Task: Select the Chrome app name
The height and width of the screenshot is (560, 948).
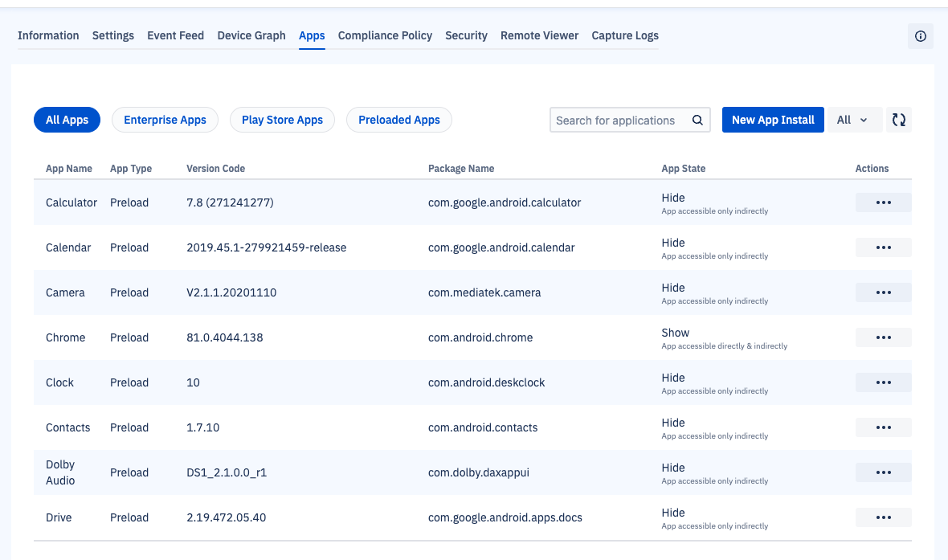Action: click(65, 337)
